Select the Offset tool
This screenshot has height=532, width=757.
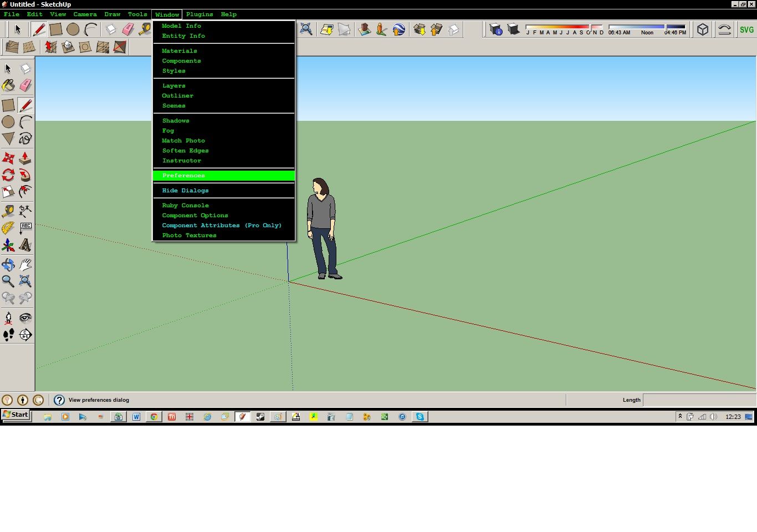(x=25, y=192)
